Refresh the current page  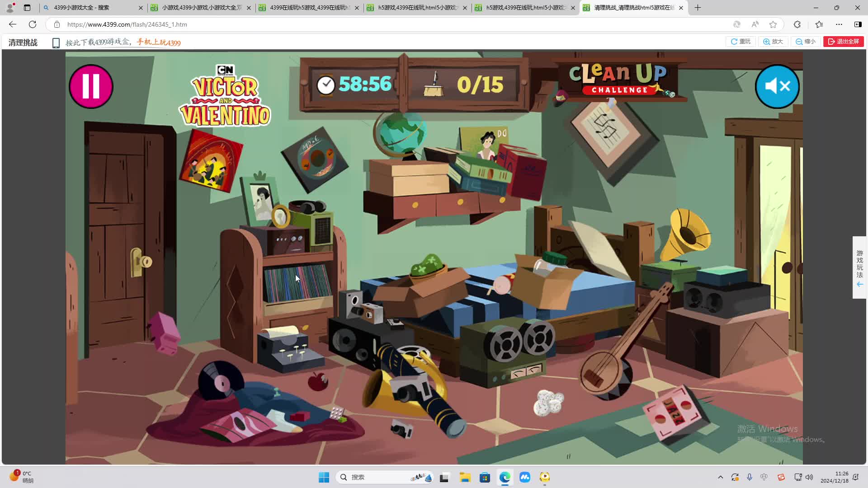coord(33,24)
